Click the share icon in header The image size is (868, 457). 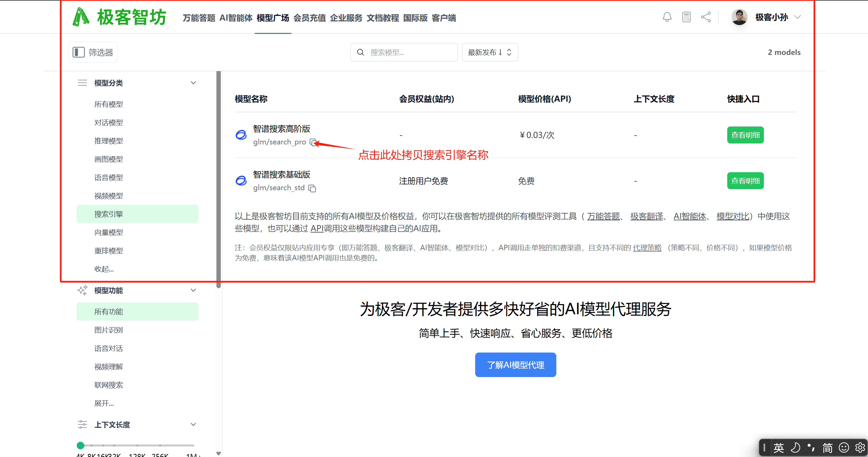pos(706,17)
